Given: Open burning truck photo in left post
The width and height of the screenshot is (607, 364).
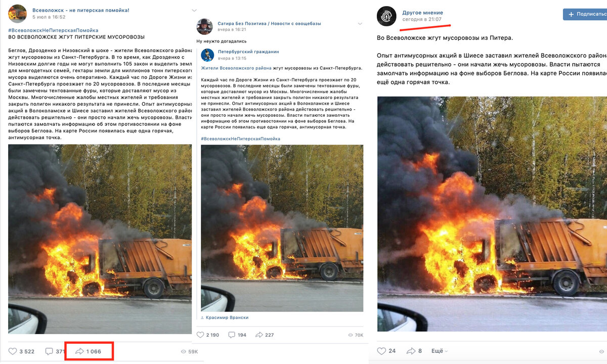Looking at the screenshot, I should [100, 239].
